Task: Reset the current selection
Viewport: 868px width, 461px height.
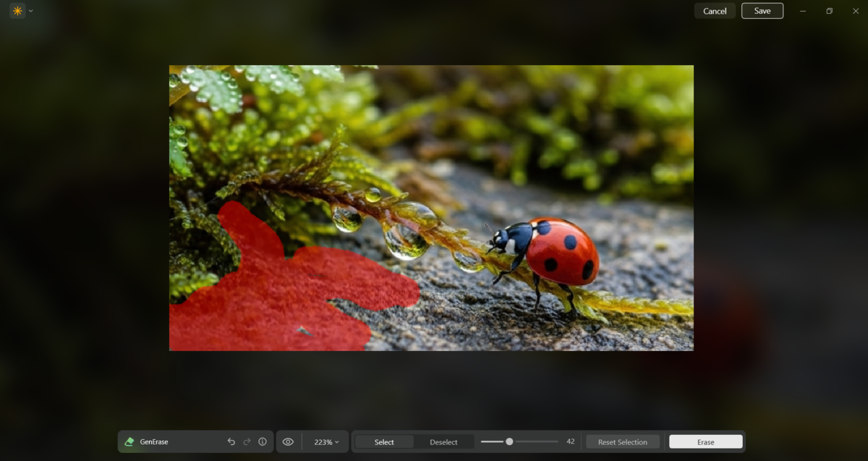Action: coord(623,441)
